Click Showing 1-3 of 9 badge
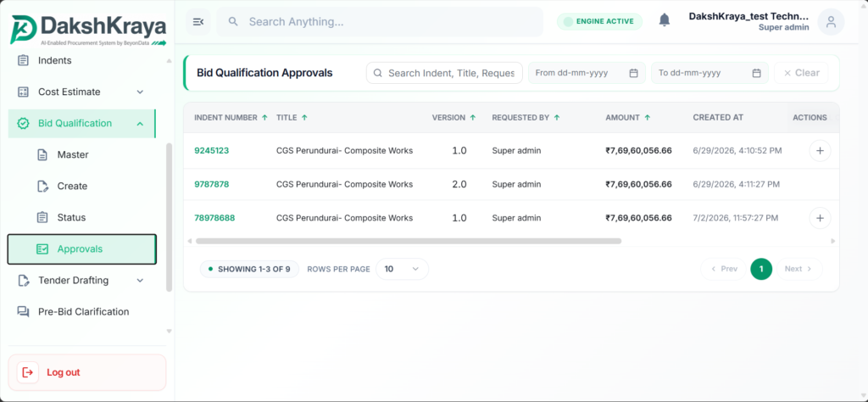 (249, 269)
